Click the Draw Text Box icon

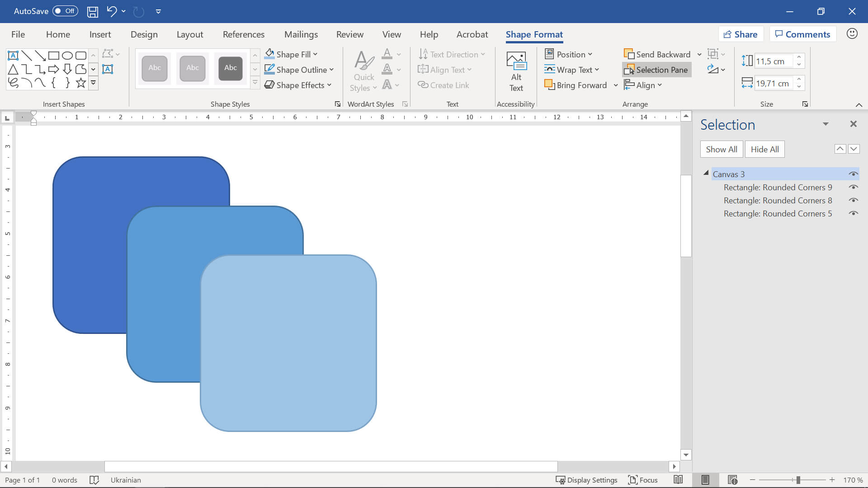[x=108, y=69]
